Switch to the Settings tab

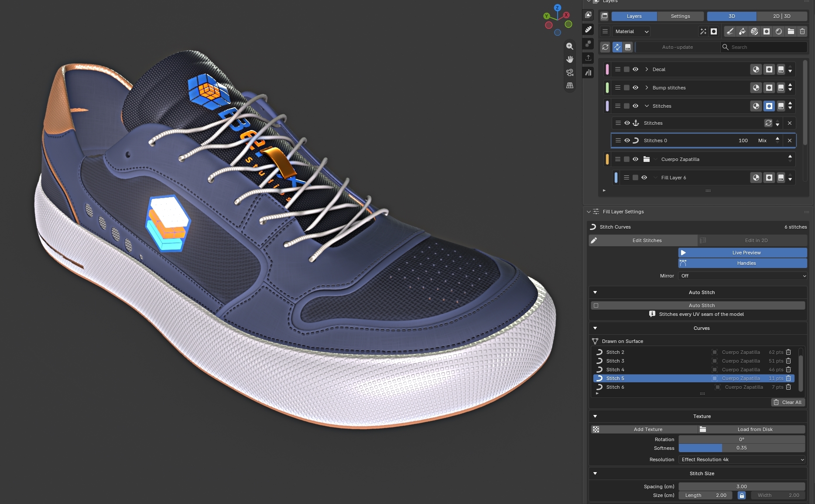(681, 16)
